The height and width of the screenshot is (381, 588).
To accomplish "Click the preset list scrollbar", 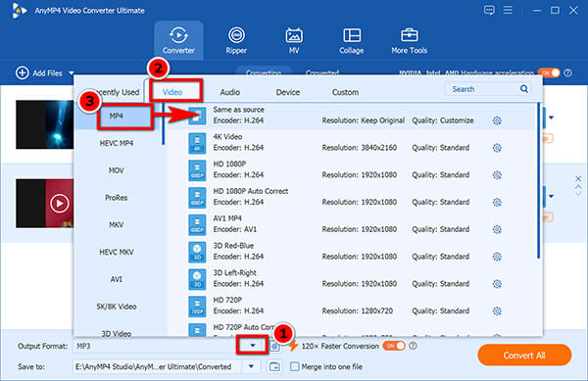I will (538, 181).
